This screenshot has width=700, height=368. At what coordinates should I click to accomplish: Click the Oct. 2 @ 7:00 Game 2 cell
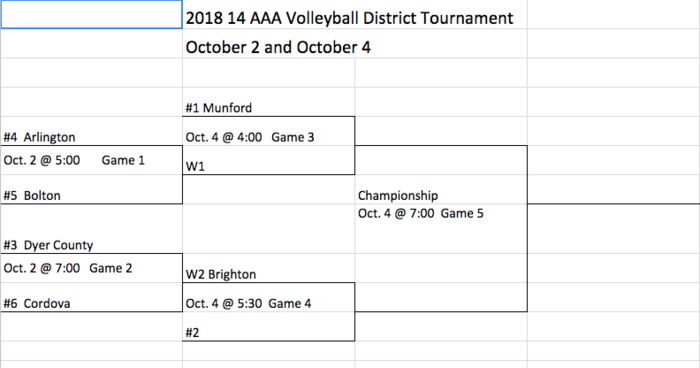92,268
